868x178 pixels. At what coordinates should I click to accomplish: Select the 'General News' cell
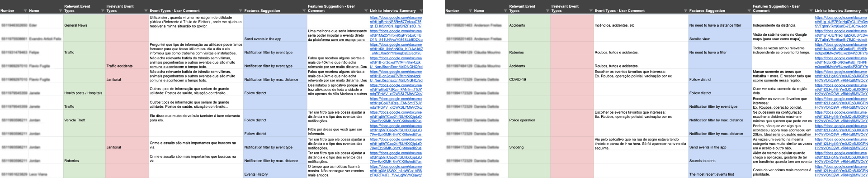coord(84,21)
